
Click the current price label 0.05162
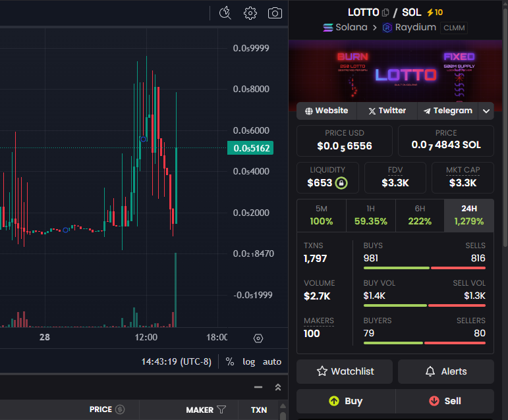pos(250,148)
